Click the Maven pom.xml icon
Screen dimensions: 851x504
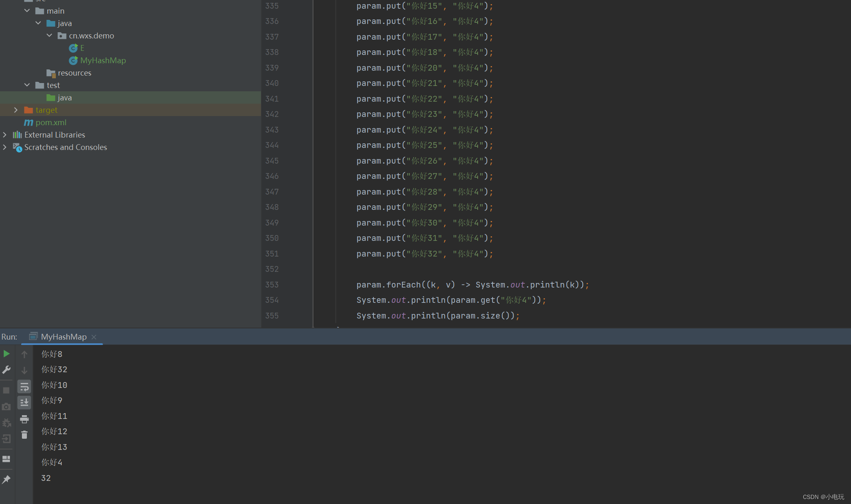(x=29, y=122)
